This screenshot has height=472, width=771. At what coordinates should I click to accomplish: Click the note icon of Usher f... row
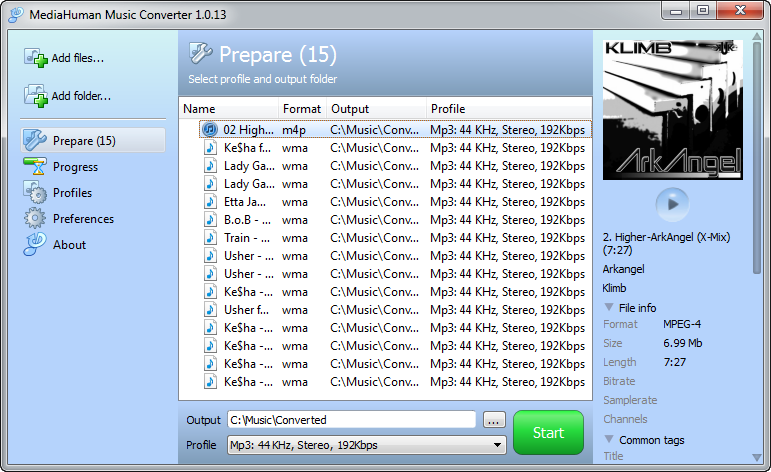210,310
